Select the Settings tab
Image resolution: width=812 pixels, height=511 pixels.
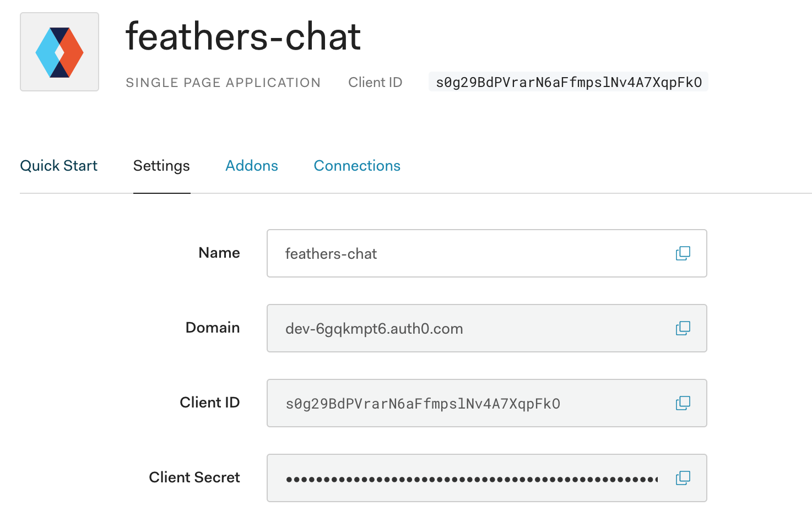161,165
